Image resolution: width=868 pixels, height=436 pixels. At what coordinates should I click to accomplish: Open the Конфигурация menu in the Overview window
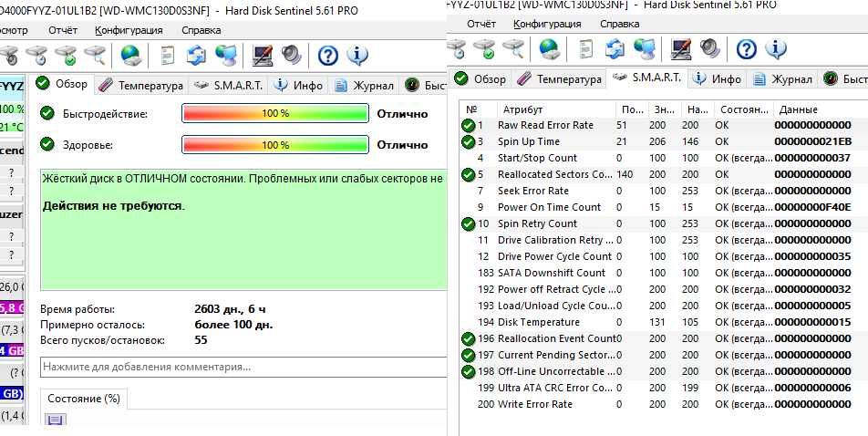coord(129,30)
